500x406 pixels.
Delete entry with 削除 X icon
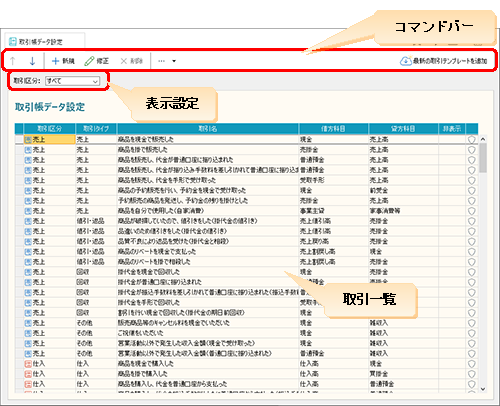coord(131,61)
